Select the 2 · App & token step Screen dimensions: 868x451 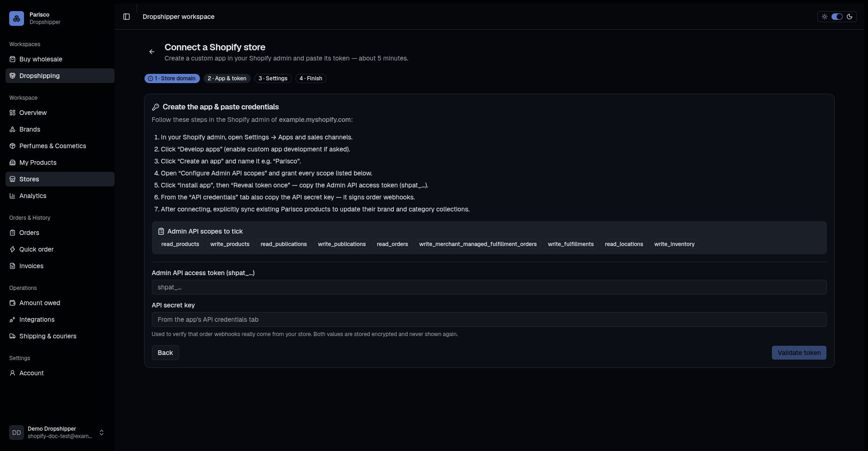pos(227,78)
